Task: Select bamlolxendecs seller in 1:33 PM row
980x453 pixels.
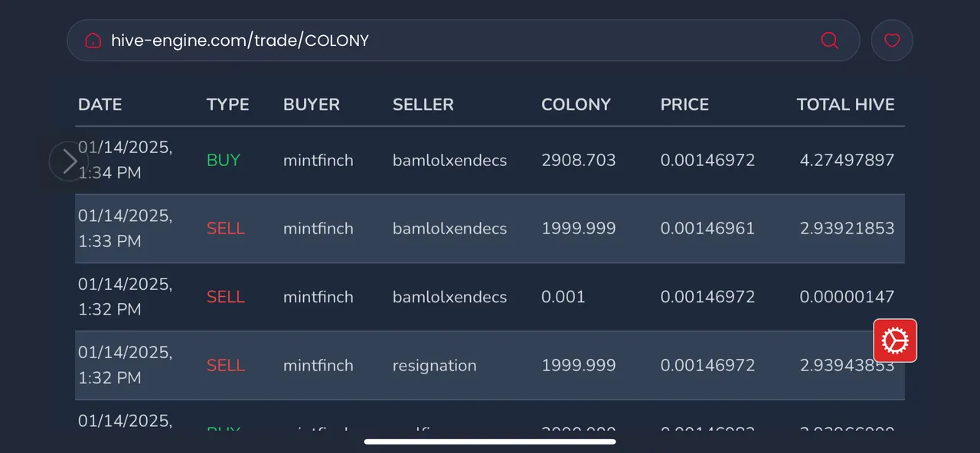Action: pos(449,229)
